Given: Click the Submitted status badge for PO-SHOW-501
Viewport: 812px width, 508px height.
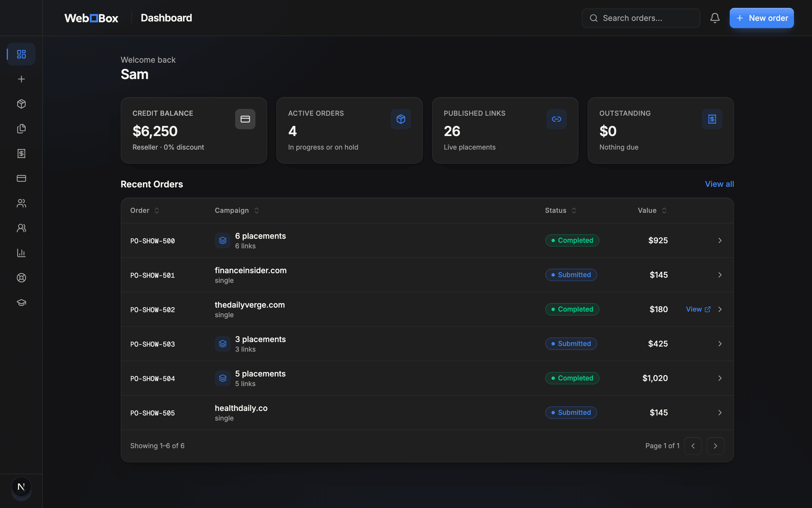Looking at the screenshot, I should tap(571, 275).
